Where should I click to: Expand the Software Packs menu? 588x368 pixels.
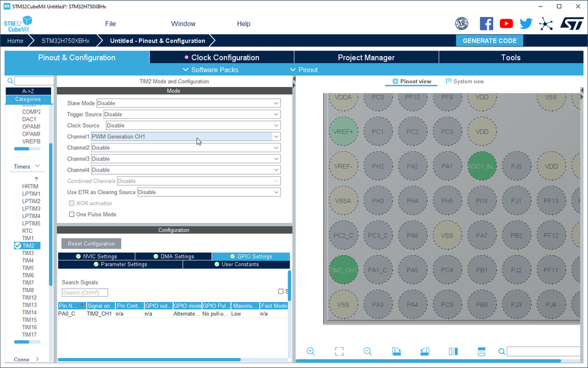click(x=210, y=69)
